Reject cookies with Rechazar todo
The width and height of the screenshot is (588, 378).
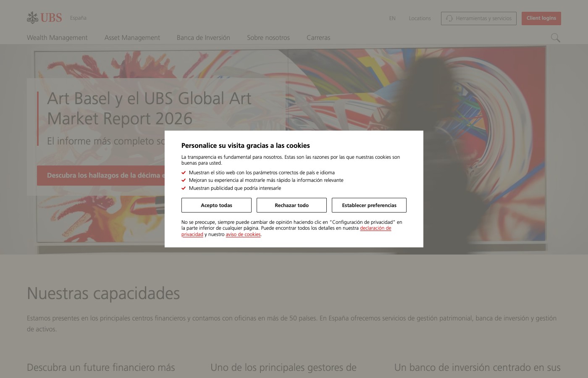(x=291, y=205)
